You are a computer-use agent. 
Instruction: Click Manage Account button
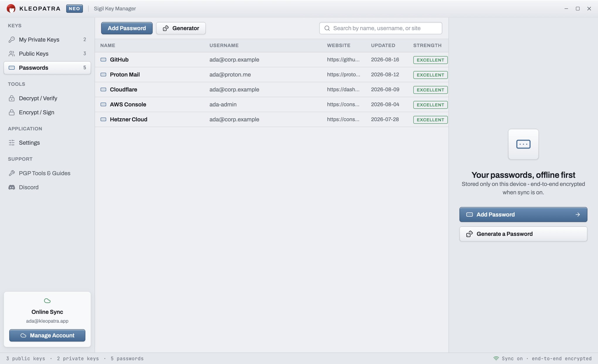[47, 335]
